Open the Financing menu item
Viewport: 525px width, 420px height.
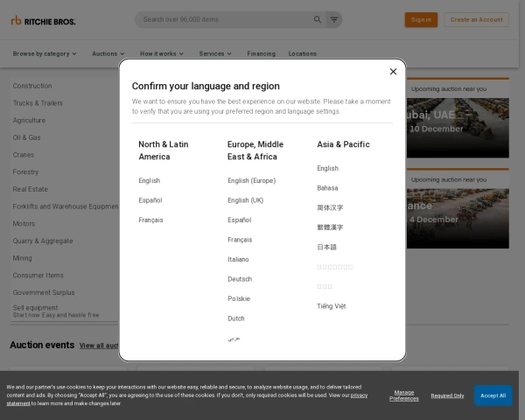[261, 53]
